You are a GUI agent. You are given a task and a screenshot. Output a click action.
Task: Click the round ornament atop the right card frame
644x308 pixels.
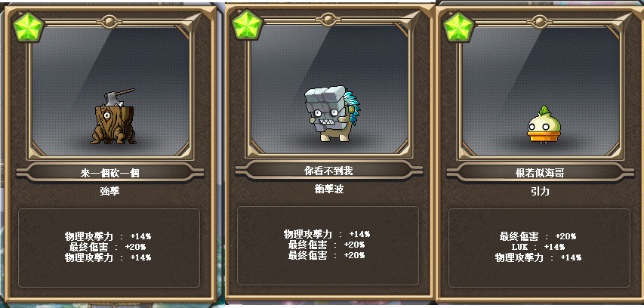[x=540, y=21]
